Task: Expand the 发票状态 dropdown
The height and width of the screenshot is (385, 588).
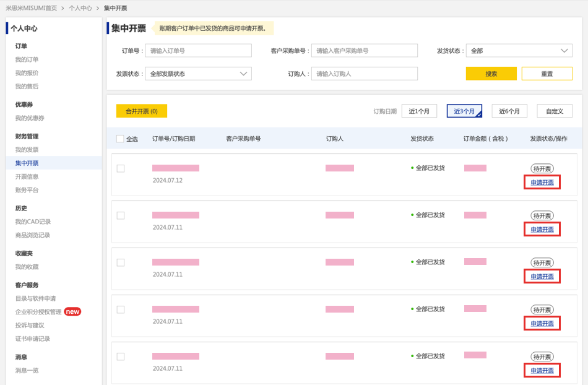Action: [199, 74]
